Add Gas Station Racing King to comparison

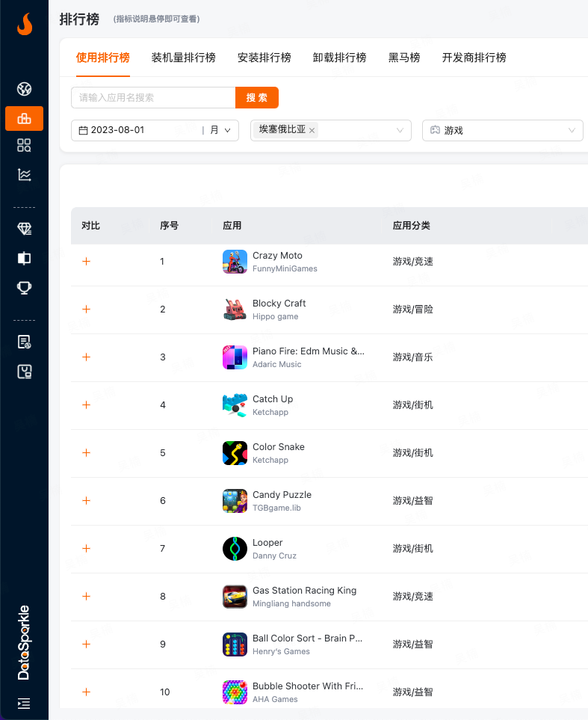click(86, 597)
